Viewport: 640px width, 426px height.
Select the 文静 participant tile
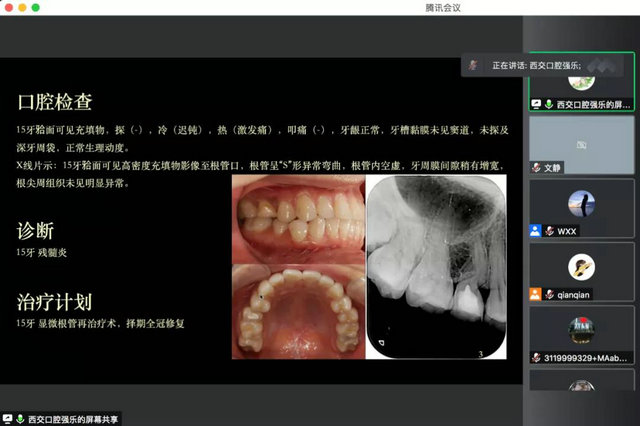[582, 145]
